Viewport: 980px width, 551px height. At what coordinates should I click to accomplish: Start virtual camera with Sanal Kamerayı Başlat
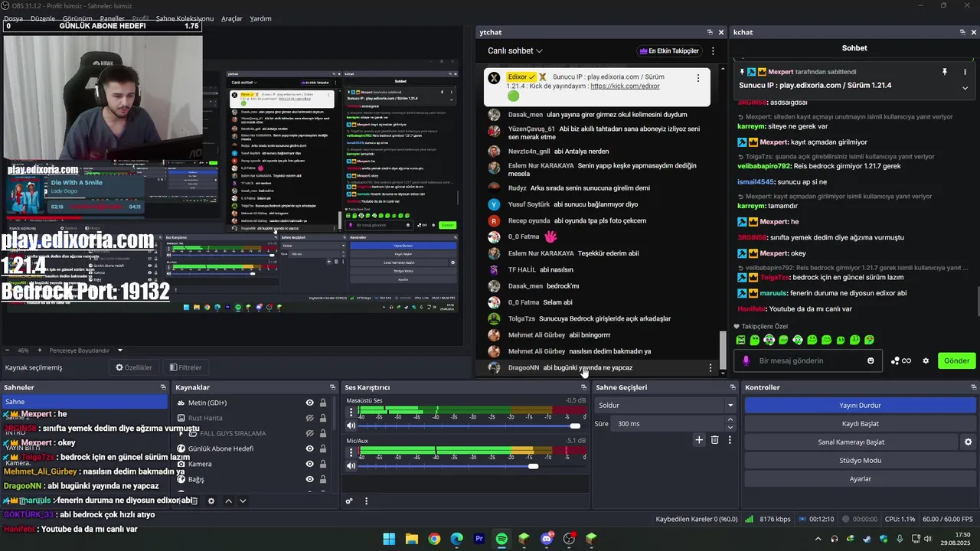851,442
